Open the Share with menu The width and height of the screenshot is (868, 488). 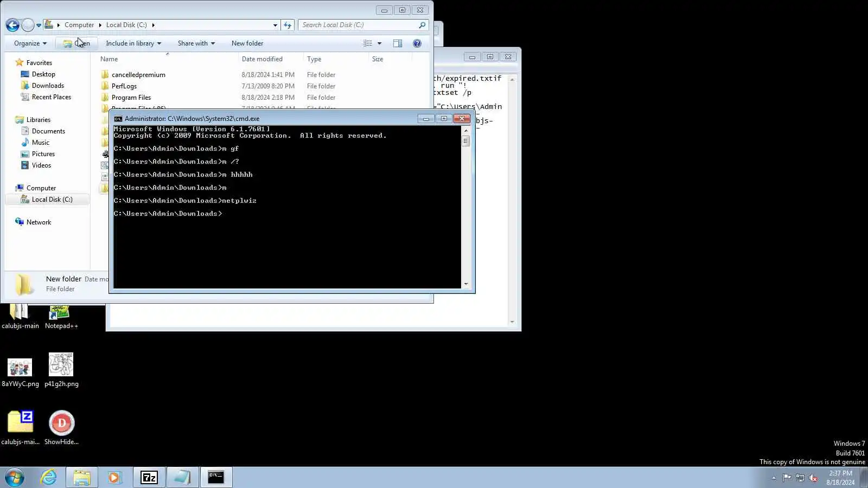[x=196, y=43]
